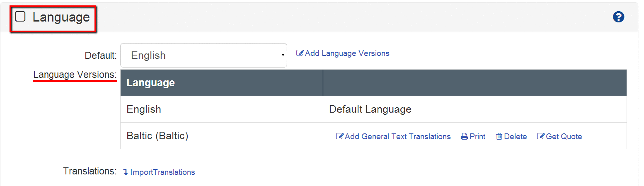Open the help question mark icon

[618, 17]
